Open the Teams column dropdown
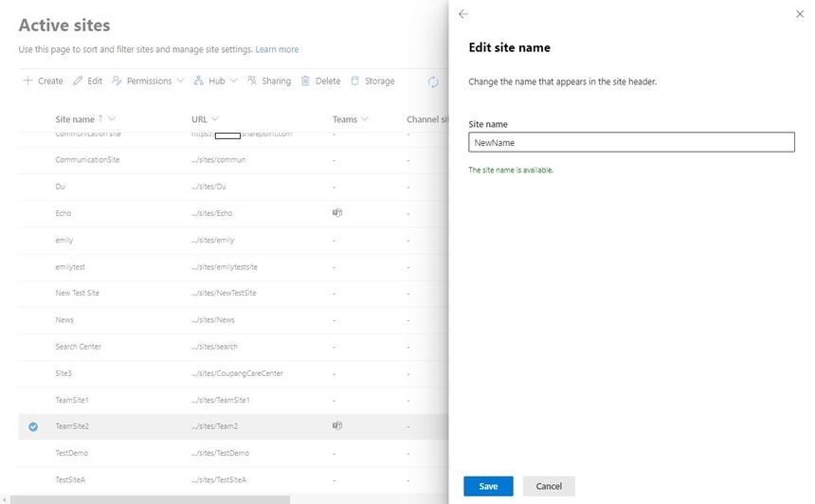 pyautogui.click(x=364, y=119)
